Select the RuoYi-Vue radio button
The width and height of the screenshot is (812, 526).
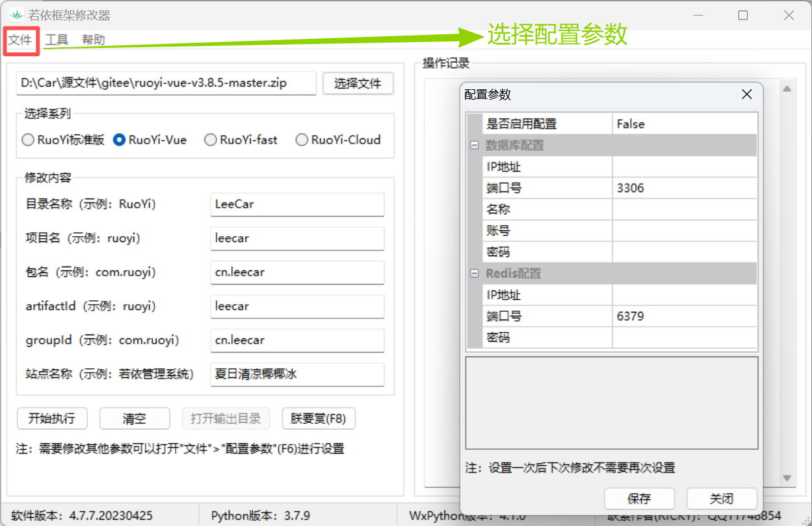[150, 140]
